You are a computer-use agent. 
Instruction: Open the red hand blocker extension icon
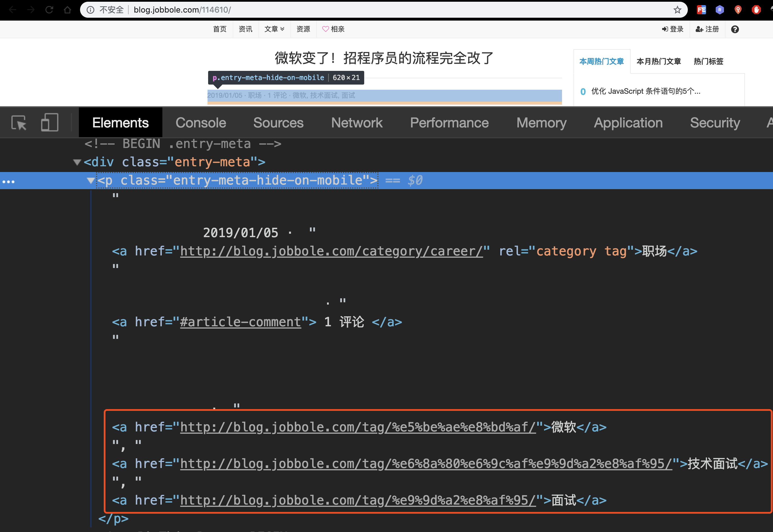pyautogui.click(x=756, y=10)
